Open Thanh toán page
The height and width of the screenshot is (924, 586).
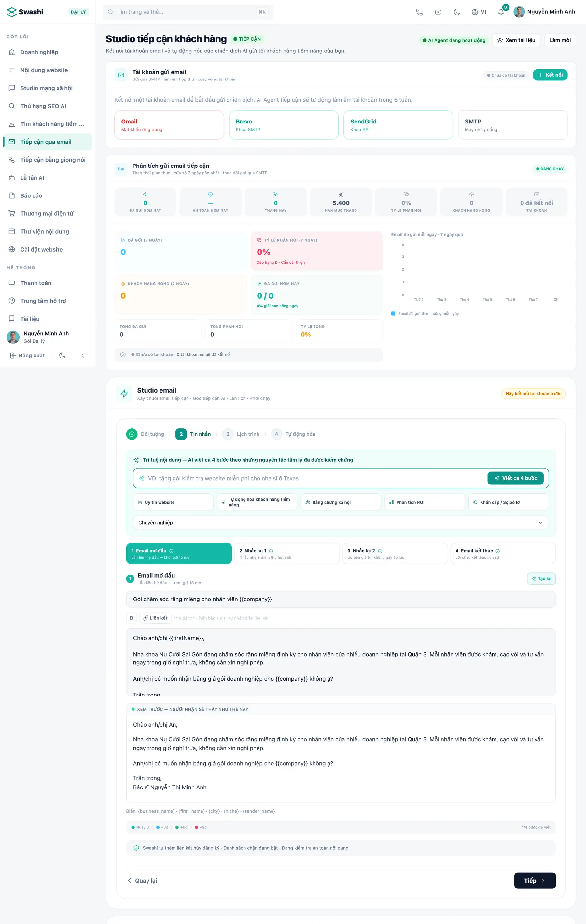click(x=48, y=283)
